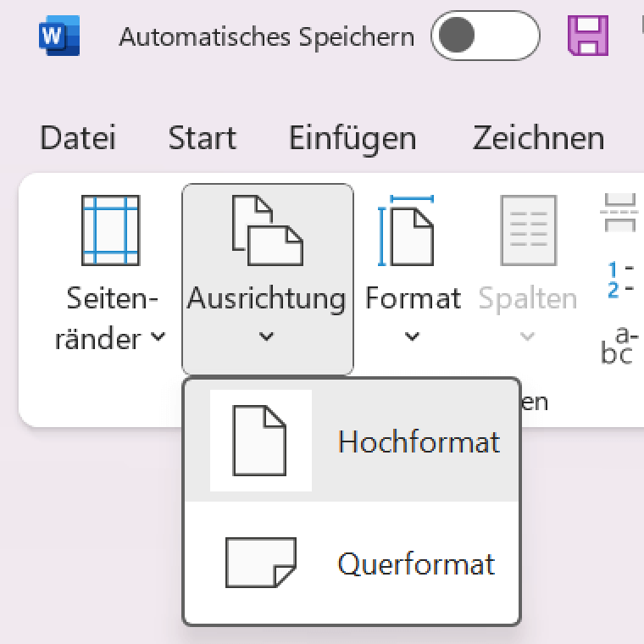Collapse the Ausrichtung orientation dropdown

point(268,279)
